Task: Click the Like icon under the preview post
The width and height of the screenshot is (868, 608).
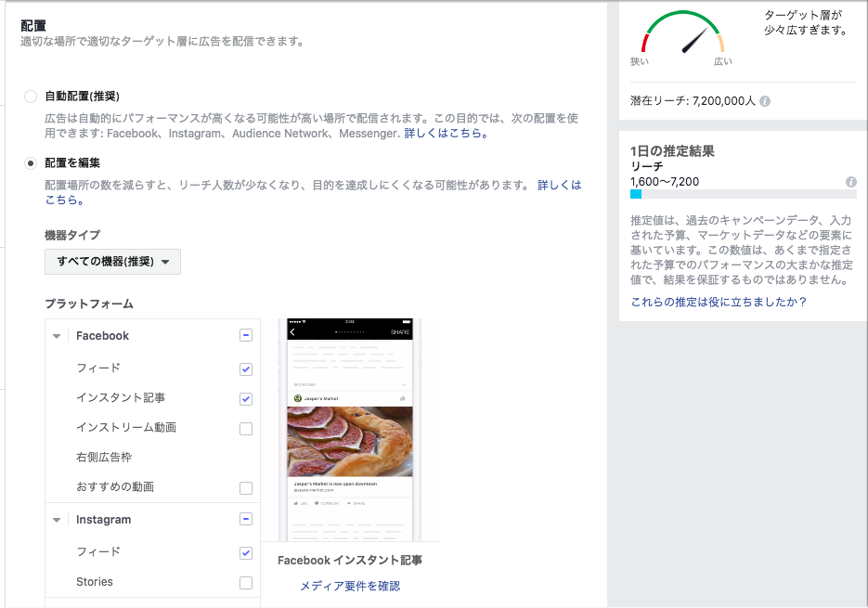Action: [295, 502]
